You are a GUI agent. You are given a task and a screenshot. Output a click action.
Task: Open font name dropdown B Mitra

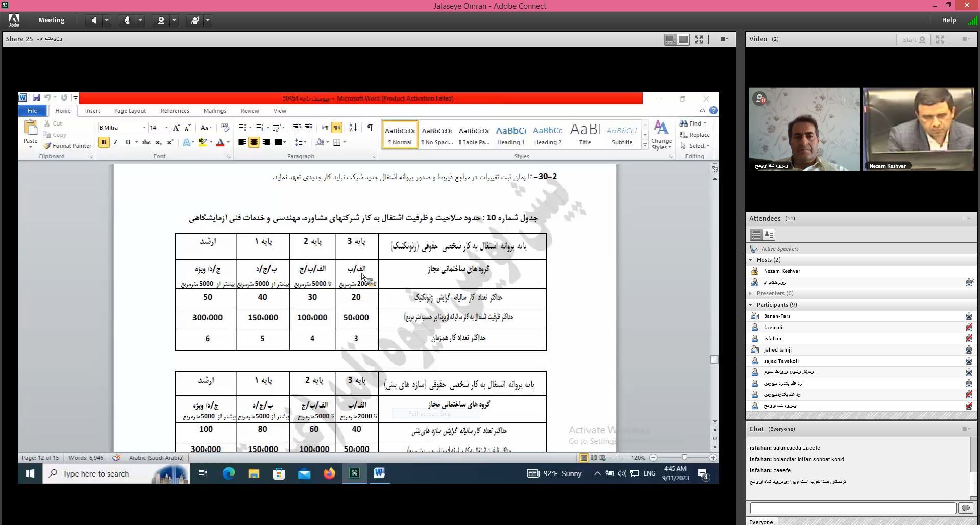click(x=144, y=128)
